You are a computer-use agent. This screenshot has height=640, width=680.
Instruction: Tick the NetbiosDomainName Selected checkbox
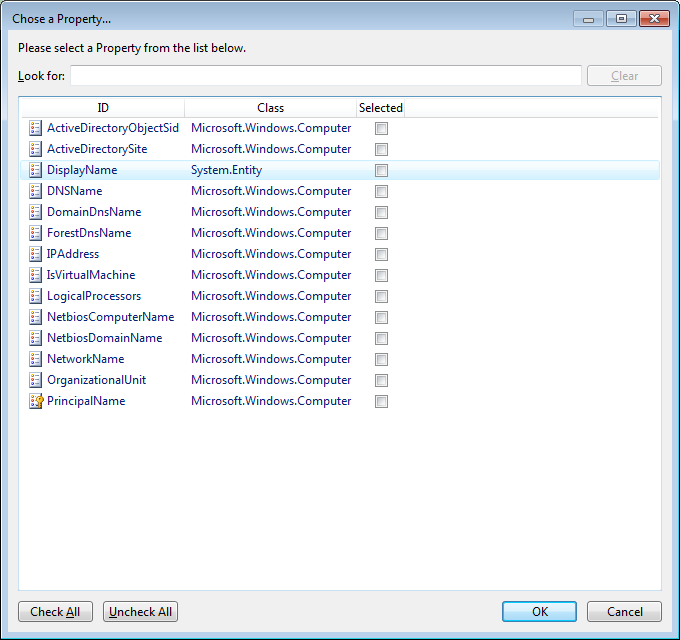click(381, 338)
